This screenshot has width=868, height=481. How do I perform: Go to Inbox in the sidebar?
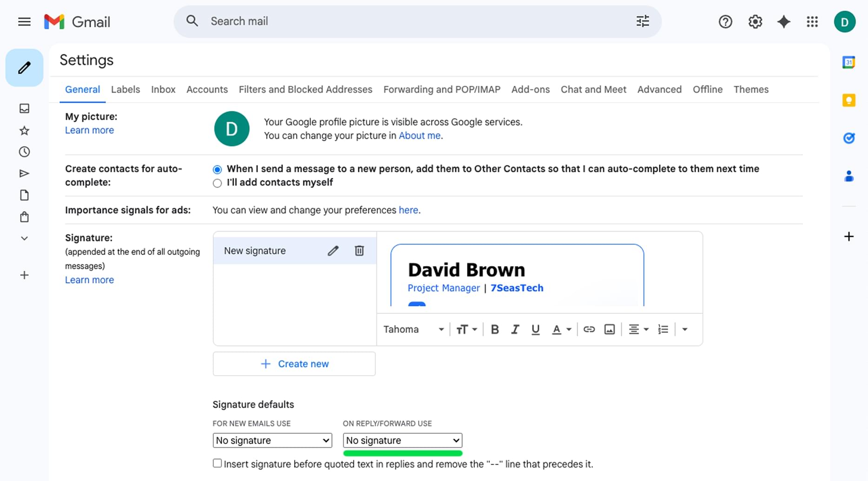coord(24,108)
